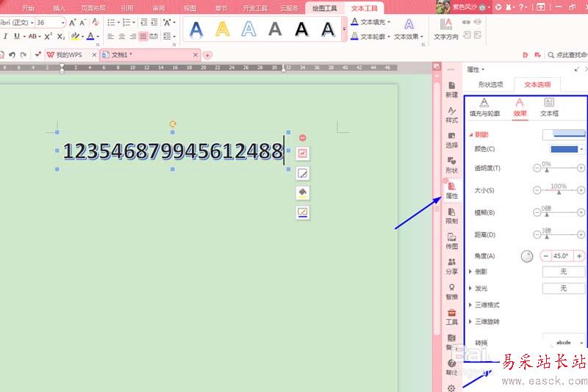Expand the WordArt styles gallery
This screenshot has height=392, width=588.
[344, 29]
